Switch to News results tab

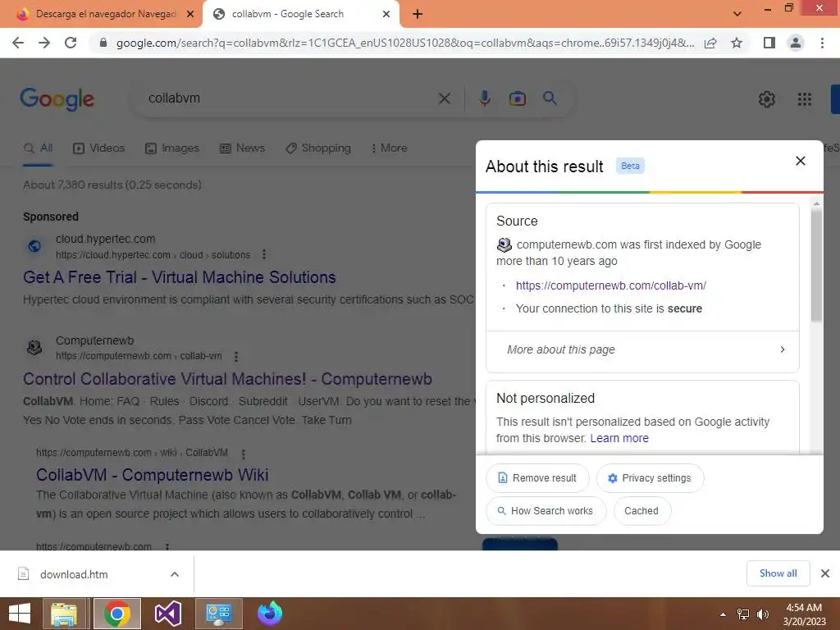pyautogui.click(x=242, y=148)
